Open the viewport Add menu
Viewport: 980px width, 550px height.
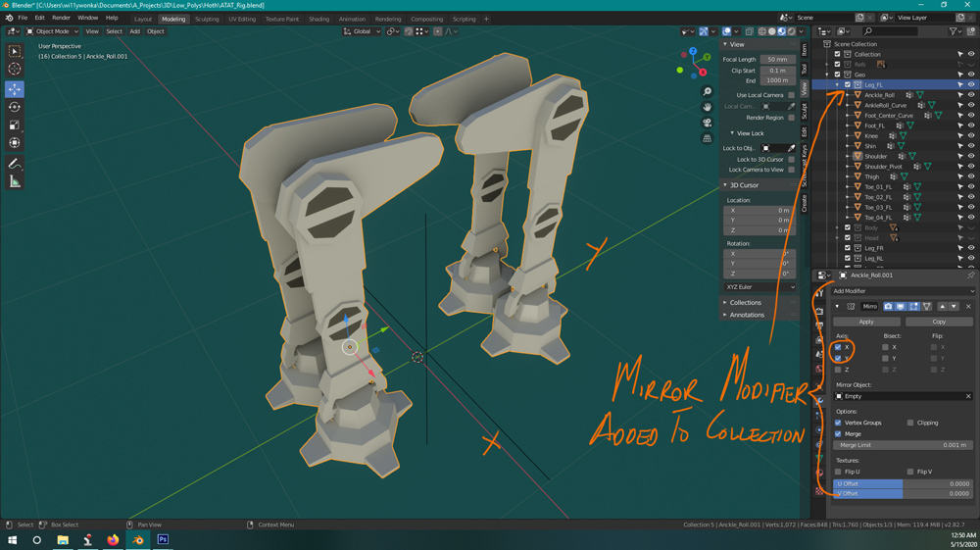134,31
